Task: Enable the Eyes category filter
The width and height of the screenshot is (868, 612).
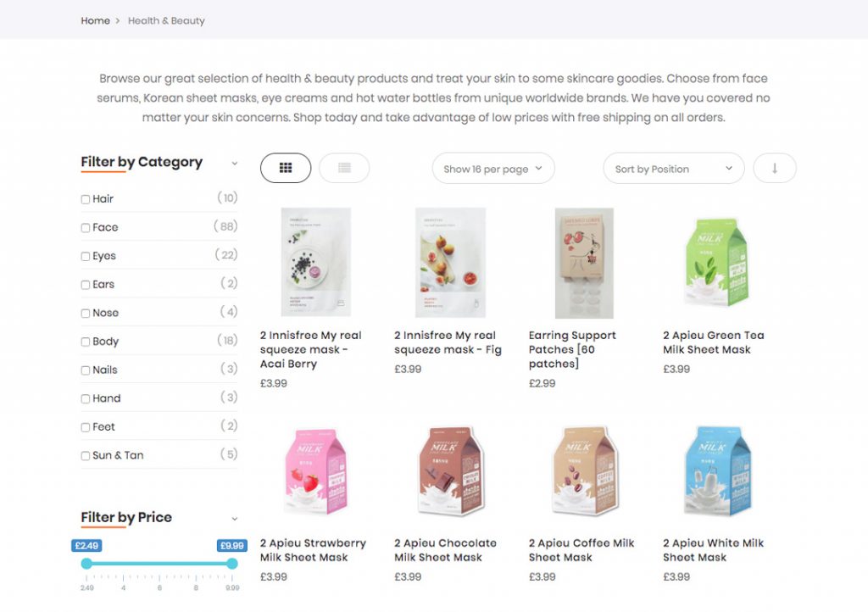Action: click(86, 256)
